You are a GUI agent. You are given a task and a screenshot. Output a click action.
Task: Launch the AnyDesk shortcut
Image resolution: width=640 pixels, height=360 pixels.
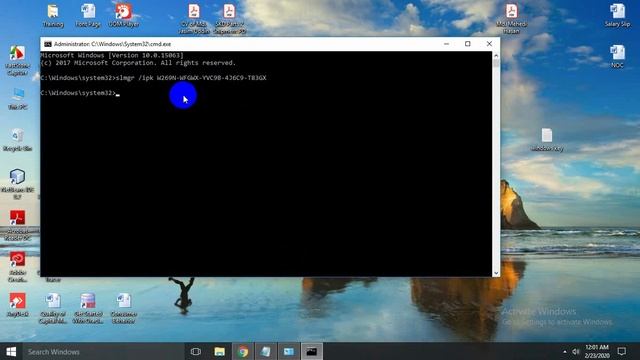pos(18,305)
